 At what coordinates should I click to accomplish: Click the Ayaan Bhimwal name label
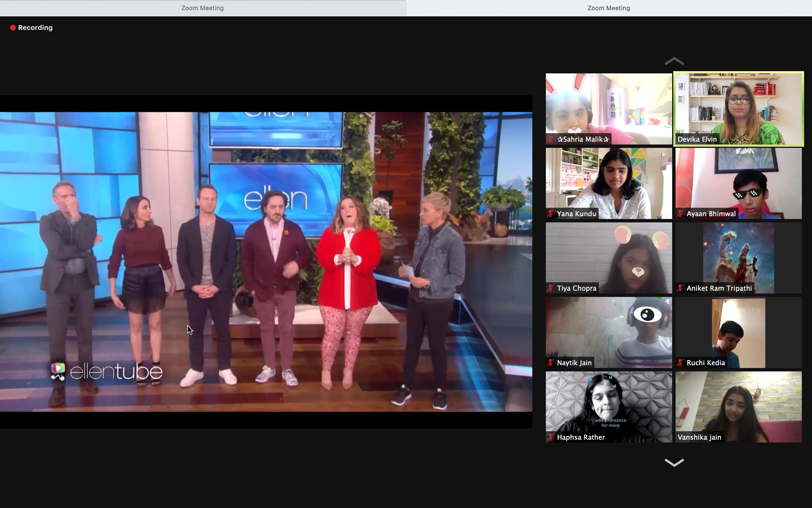(x=711, y=214)
